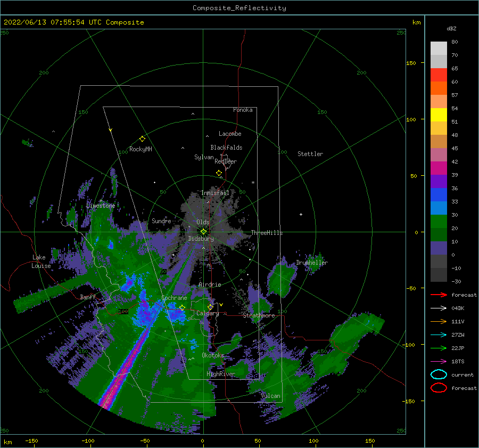Viewport: 479px width, 448px height.
Task: Click the Okotoks city label
Action: click(x=213, y=355)
